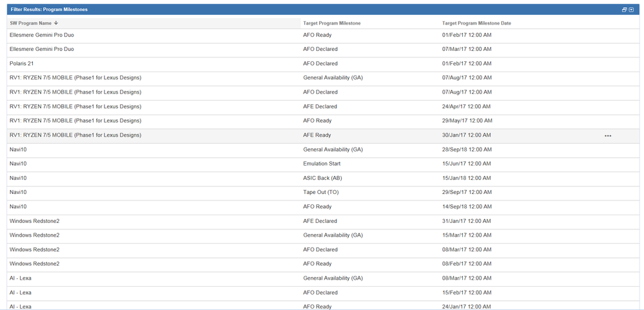The image size is (644, 310).
Task: Click AFO Declared in the AI - Lexa row
Action: pos(320,293)
